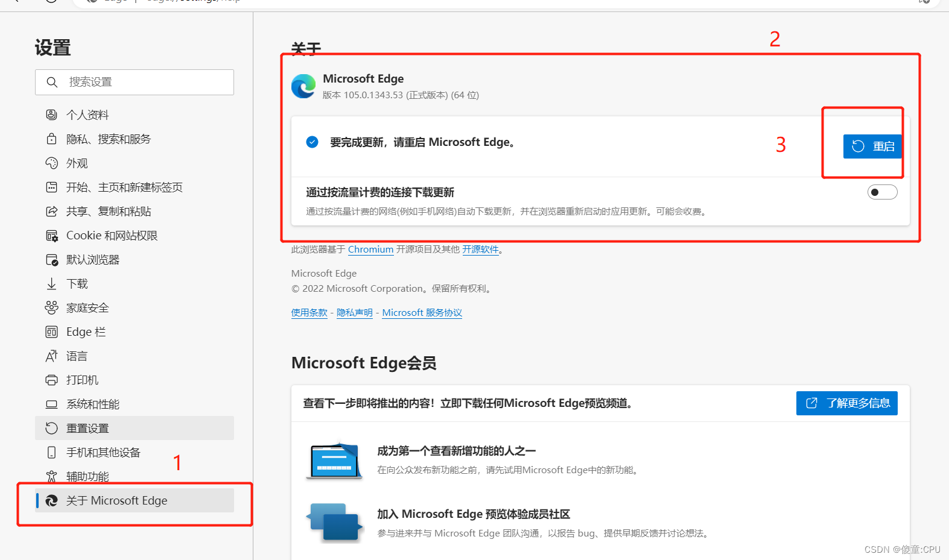Select 打印机 in sidebar
Image resolution: width=949 pixels, height=560 pixels.
[x=135, y=380]
